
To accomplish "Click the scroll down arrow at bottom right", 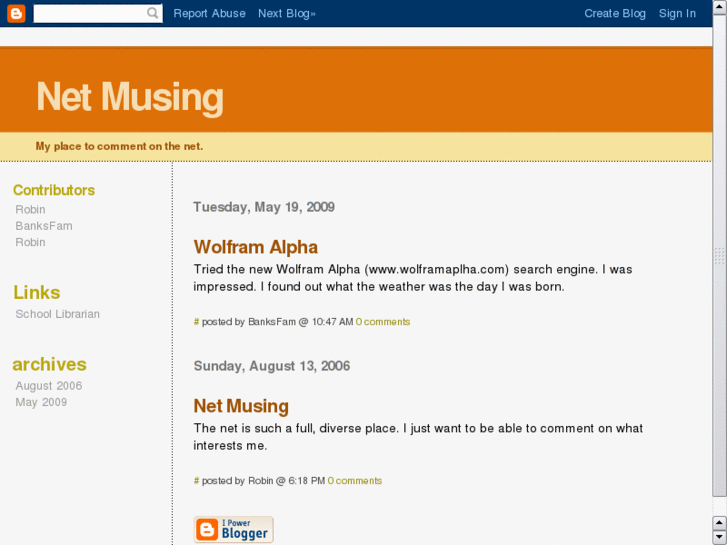I will point(719,537).
